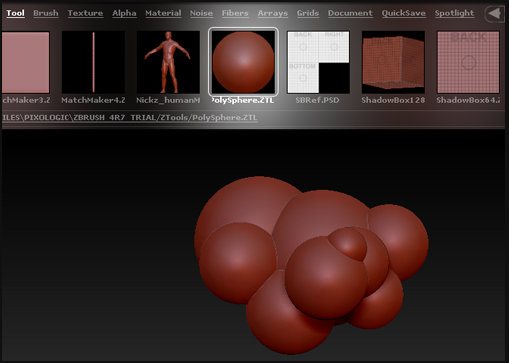509x363 pixels.
Task: Click the 'SBRef.PSD' file name label
Action: click(x=317, y=100)
